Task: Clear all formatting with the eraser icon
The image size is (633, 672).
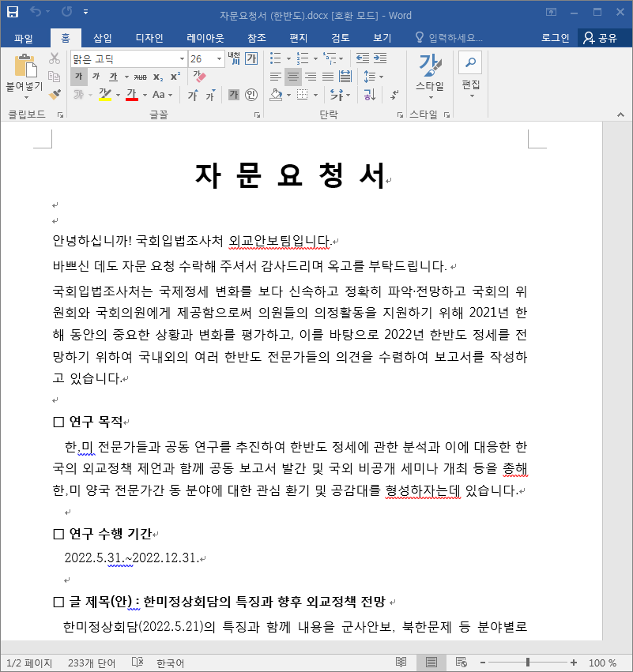Action: pos(199,77)
